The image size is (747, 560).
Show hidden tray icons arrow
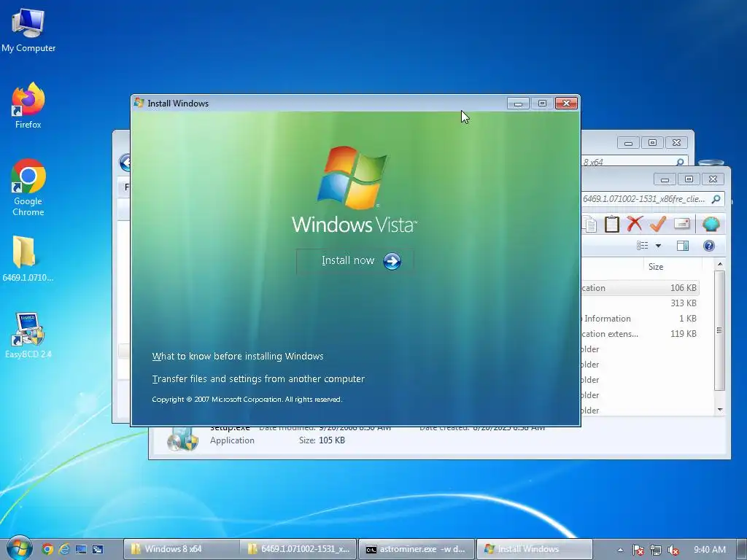620,550
